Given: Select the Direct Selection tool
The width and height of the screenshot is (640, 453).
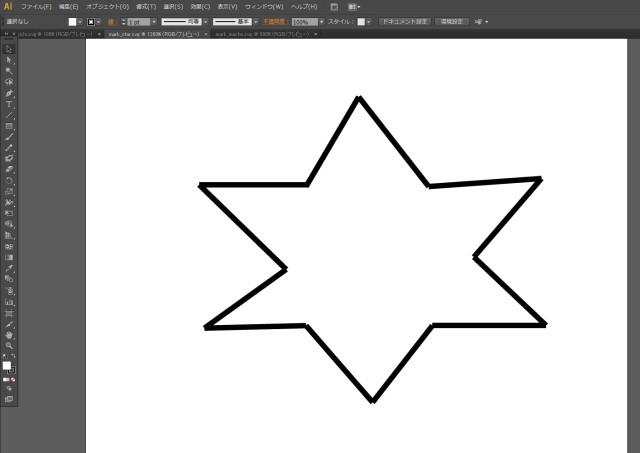Looking at the screenshot, I should click(9, 60).
